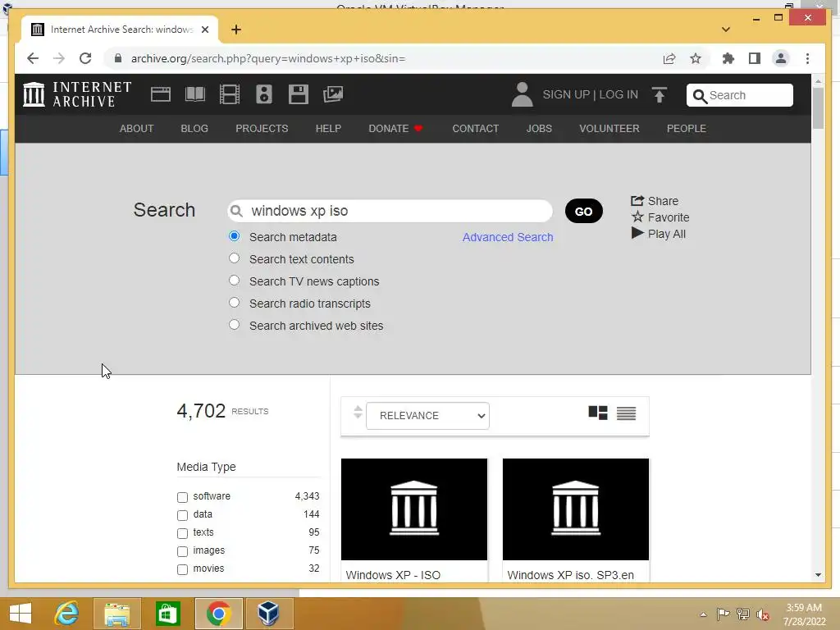Open PROJECTS in navigation bar
Viewport: 840px width, 630px height.
click(262, 129)
